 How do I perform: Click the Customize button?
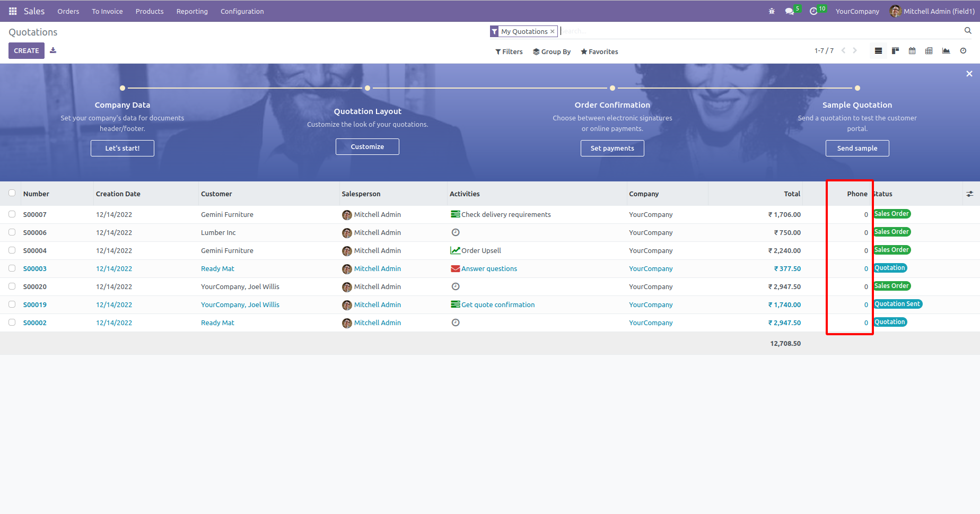[367, 147]
